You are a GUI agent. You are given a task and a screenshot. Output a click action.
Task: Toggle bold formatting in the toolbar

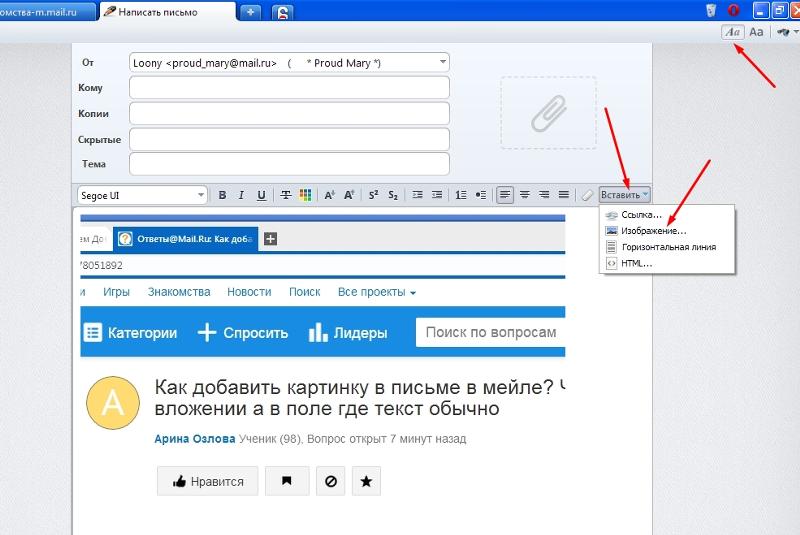(222, 195)
